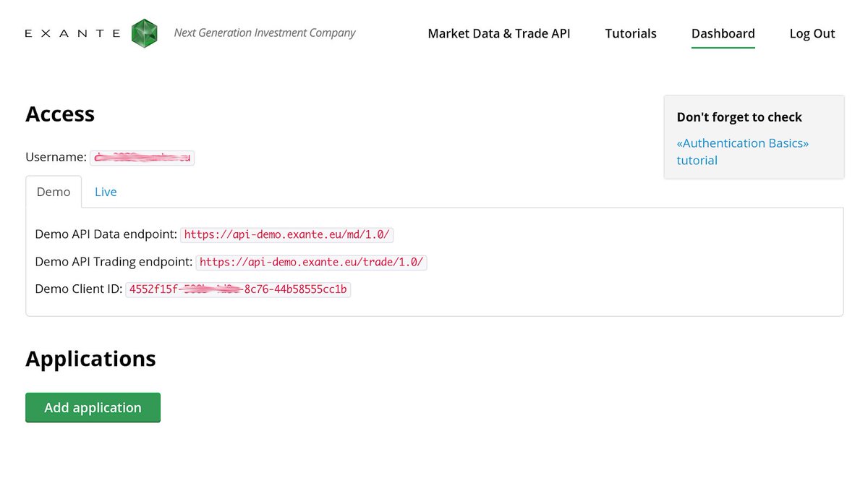This screenshot has height=502, width=868.
Task: Select the Demo API Data endpoint URL
Action: pos(286,234)
